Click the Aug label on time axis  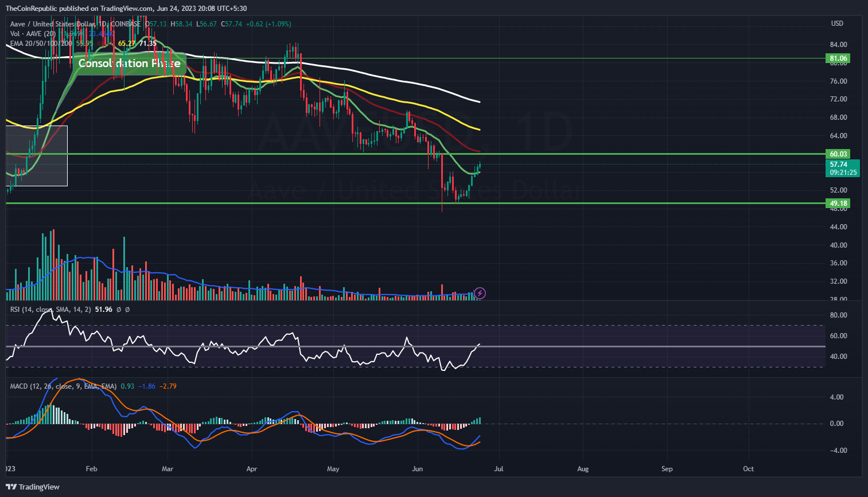[x=583, y=469]
